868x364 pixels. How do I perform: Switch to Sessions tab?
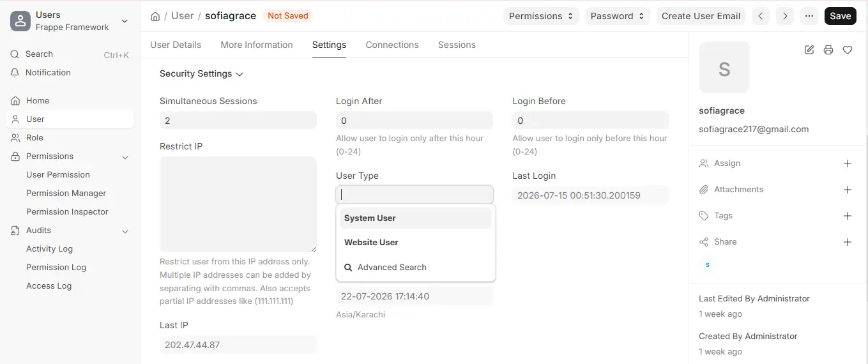click(457, 45)
